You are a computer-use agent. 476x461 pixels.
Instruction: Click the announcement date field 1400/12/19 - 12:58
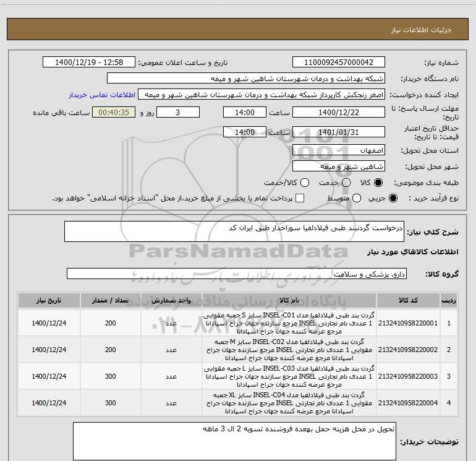point(89,62)
